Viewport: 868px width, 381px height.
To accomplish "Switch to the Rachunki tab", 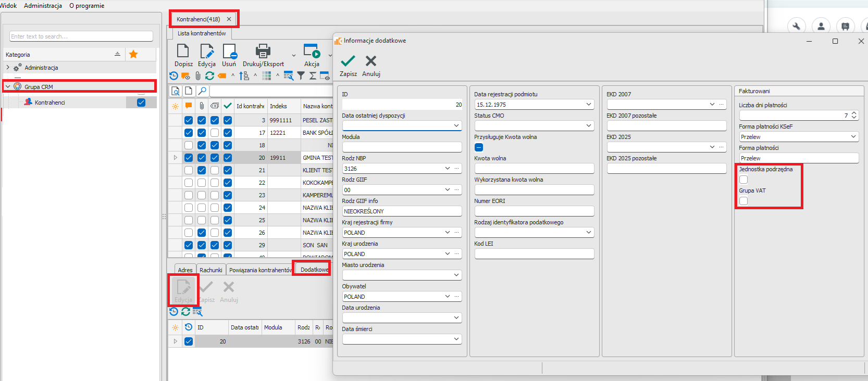I will click(210, 270).
